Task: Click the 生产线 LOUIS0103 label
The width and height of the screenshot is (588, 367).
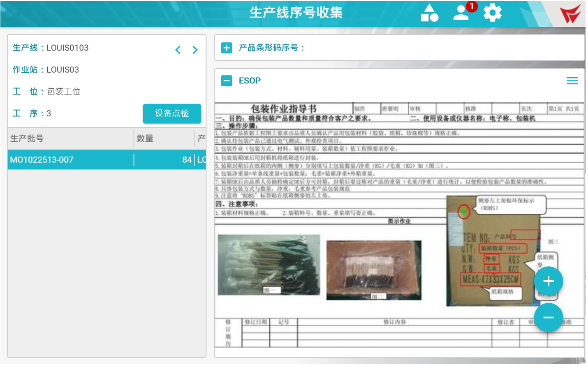Action: 51,48
